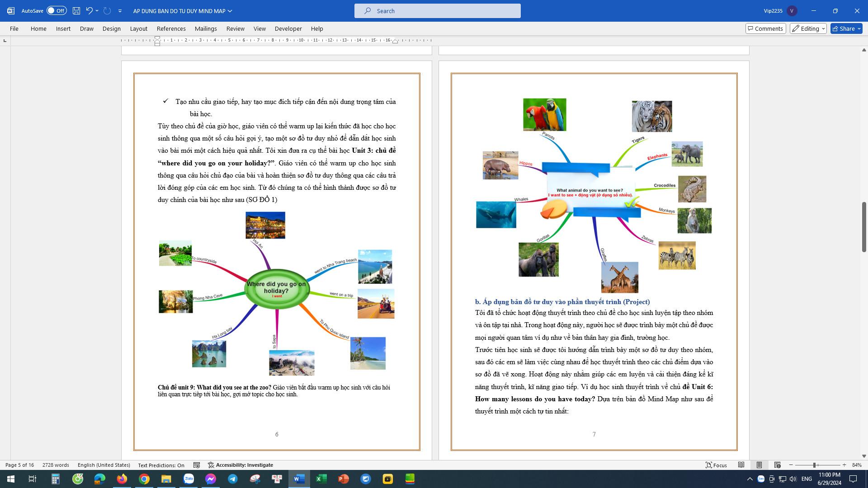
Task: Switch to the Mailings tab
Action: (206, 28)
